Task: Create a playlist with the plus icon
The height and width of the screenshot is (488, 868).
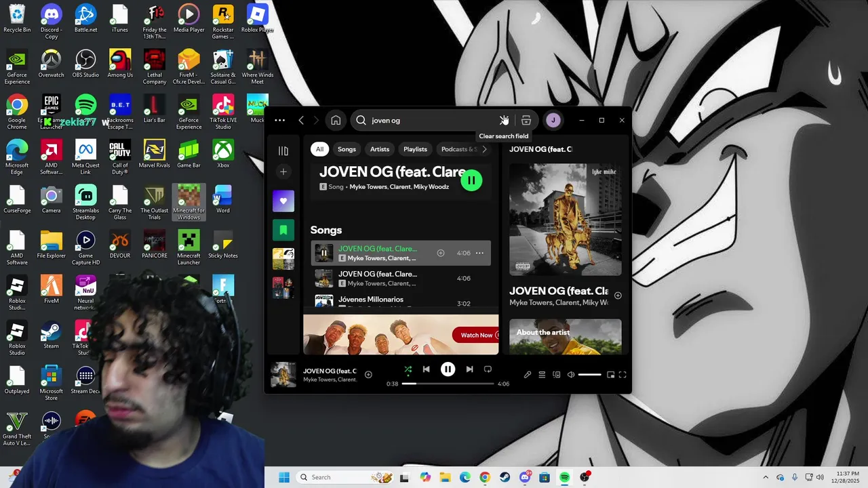Action: coord(283,171)
